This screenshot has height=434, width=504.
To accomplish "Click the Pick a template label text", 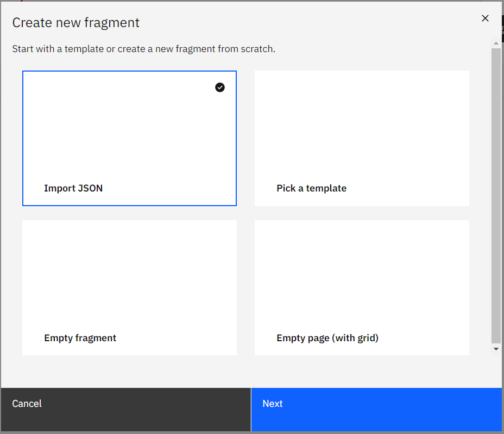I will (311, 188).
